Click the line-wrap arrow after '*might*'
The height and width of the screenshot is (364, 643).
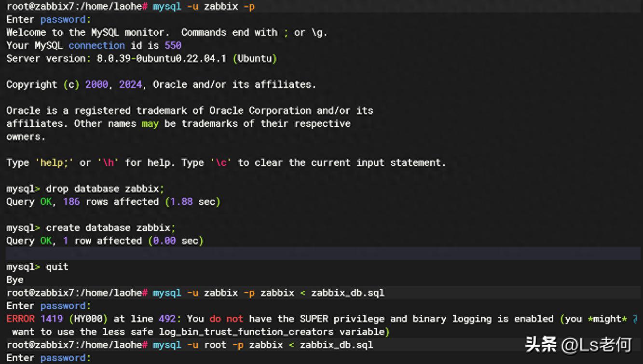[635, 319]
